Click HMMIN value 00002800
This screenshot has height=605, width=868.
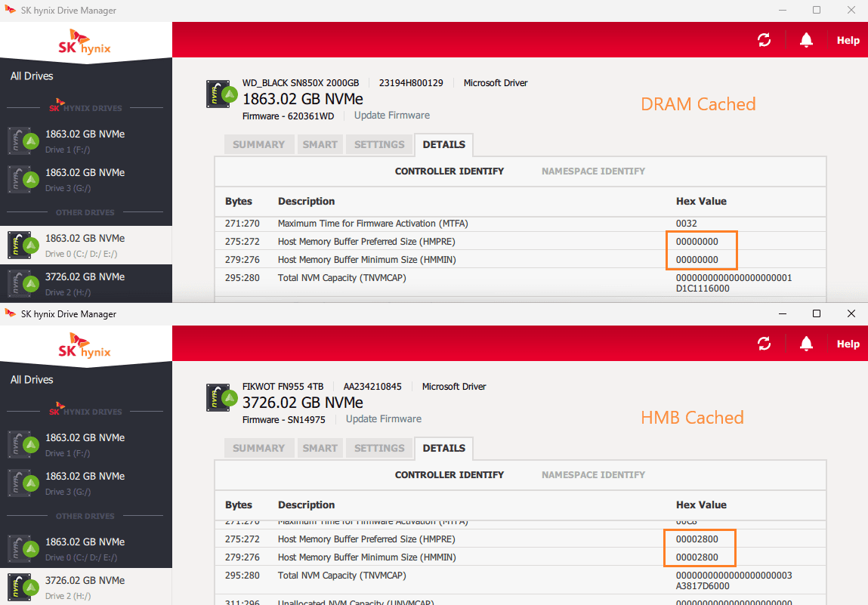[697, 557]
